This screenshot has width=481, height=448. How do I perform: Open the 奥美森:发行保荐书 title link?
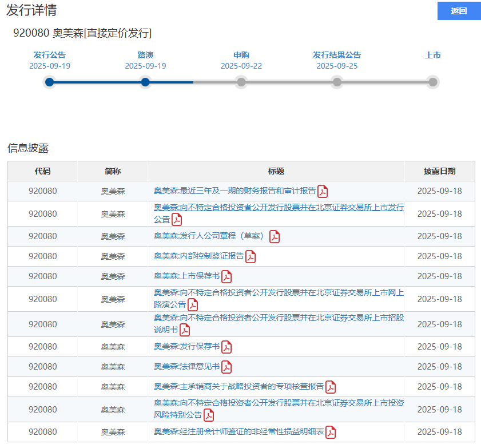pyautogui.click(x=187, y=346)
